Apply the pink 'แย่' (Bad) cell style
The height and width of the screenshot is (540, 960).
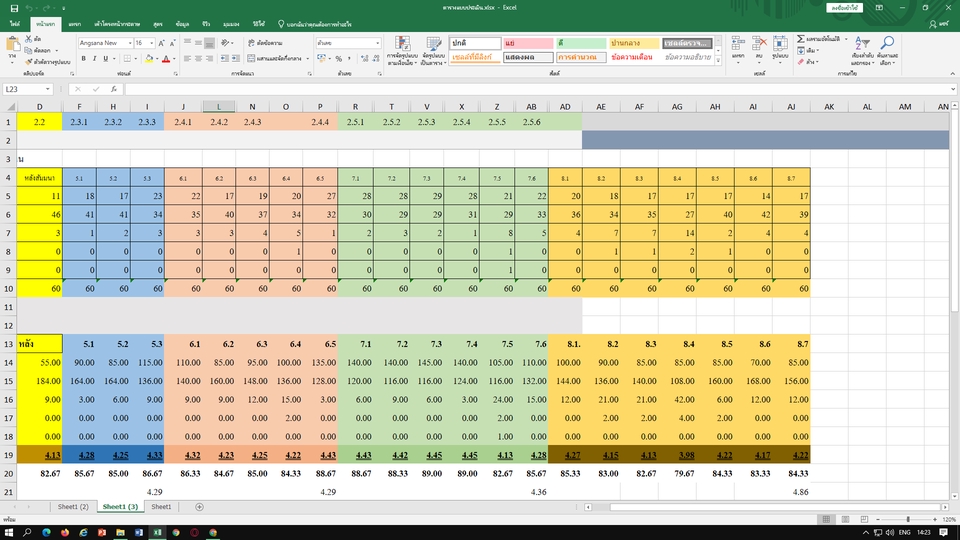click(528, 43)
